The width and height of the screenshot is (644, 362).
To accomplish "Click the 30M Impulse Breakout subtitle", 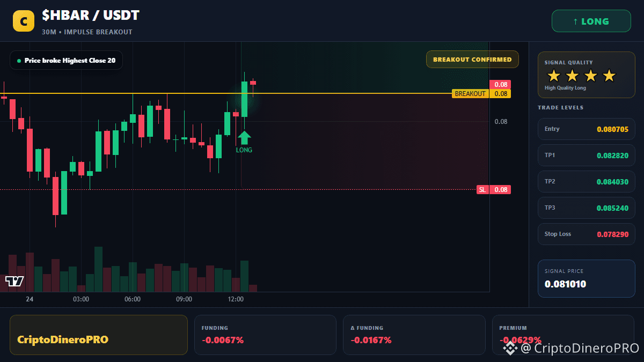I will click(x=87, y=32).
